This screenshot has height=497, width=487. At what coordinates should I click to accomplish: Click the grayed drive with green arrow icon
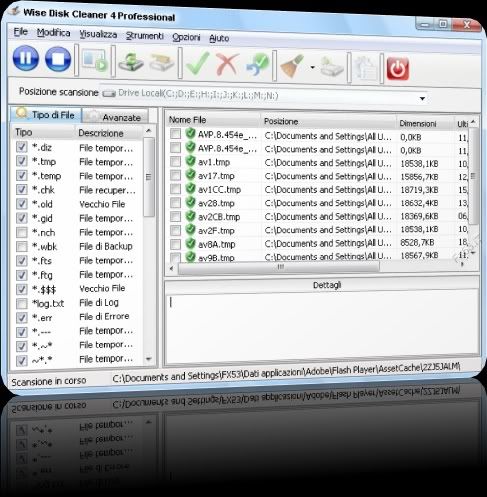point(332,67)
